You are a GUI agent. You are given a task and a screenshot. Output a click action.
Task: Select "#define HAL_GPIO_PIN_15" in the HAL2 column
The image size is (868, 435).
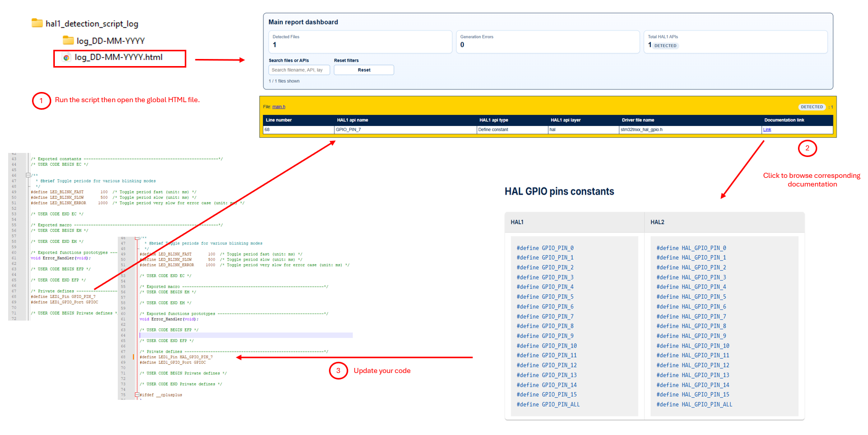click(x=693, y=395)
